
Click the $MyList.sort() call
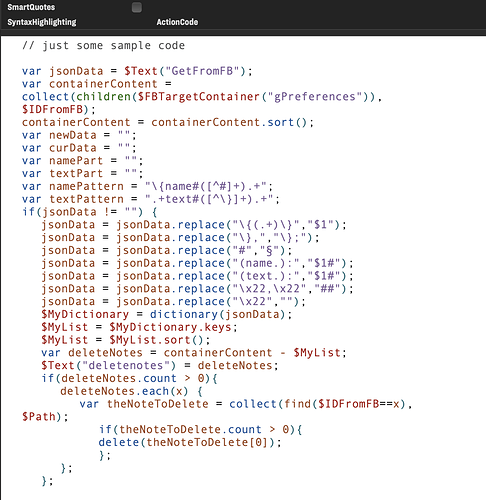pyautogui.click(x=156, y=340)
